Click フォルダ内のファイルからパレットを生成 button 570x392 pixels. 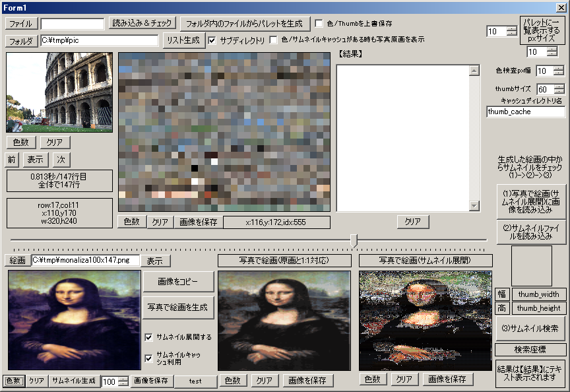click(245, 24)
